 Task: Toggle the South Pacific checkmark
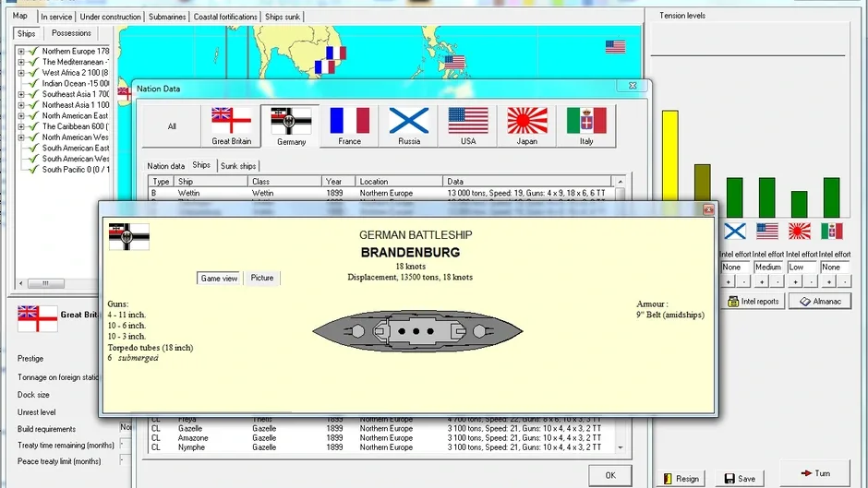(32, 170)
